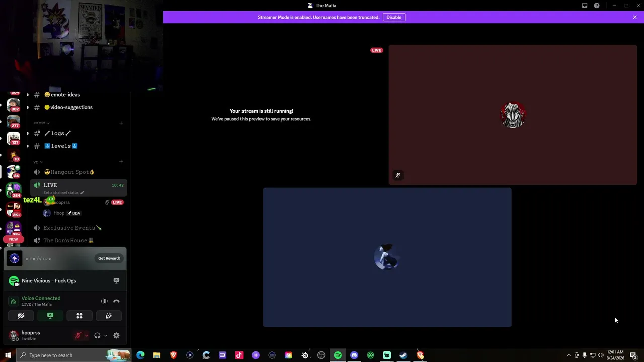
Task: Open the Voice Connected status details
Action: pos(41,298)
